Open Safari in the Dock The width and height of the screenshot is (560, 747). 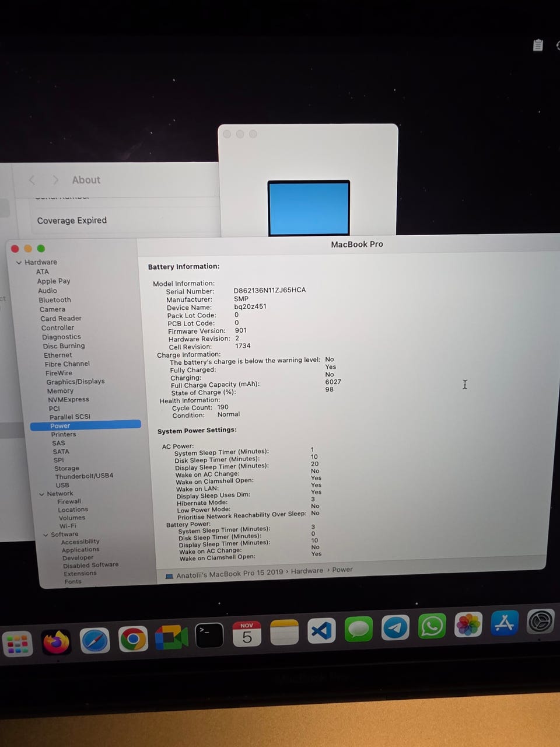tap(94, 641)
